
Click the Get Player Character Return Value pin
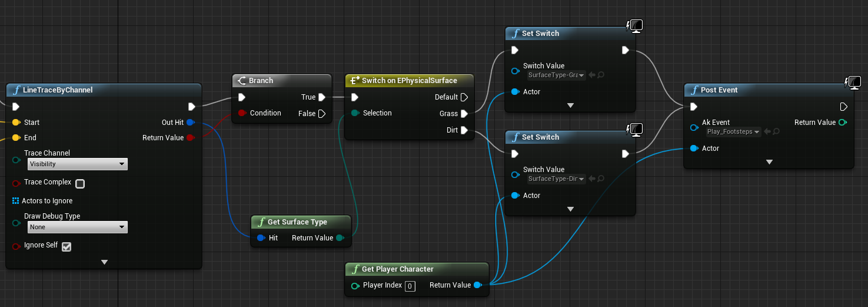477,285
